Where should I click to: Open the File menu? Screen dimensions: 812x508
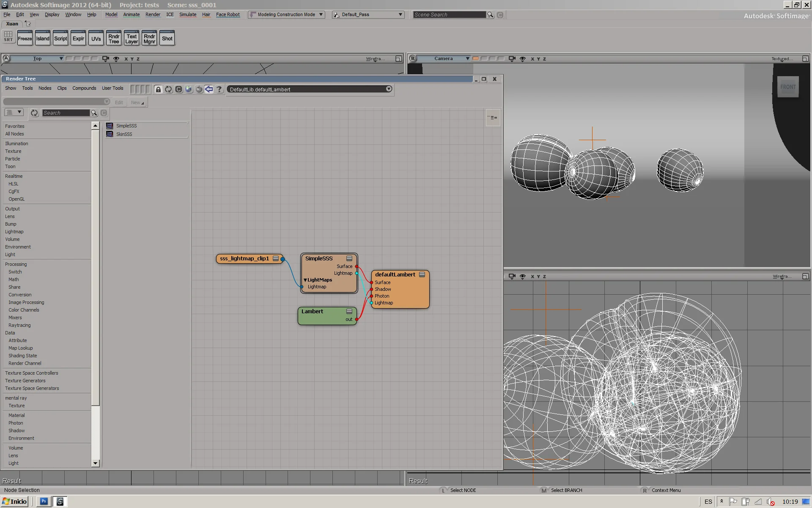click(x=7, y=14)
